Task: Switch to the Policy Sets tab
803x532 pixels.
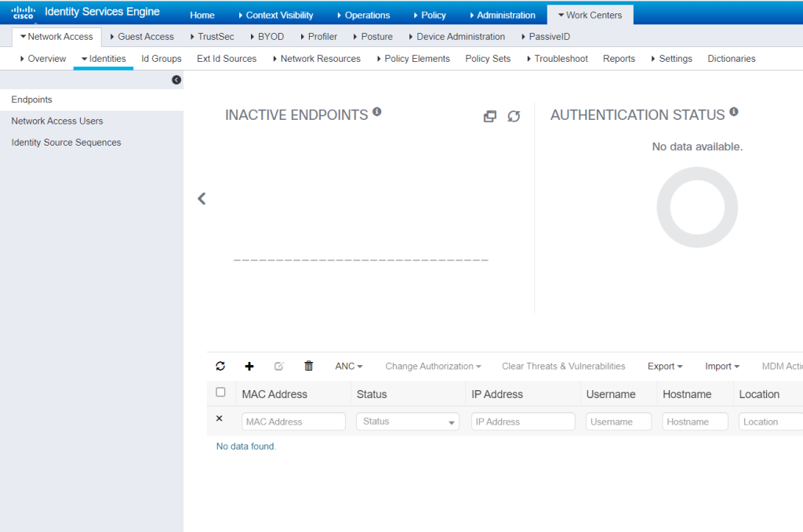Action: 488,59
